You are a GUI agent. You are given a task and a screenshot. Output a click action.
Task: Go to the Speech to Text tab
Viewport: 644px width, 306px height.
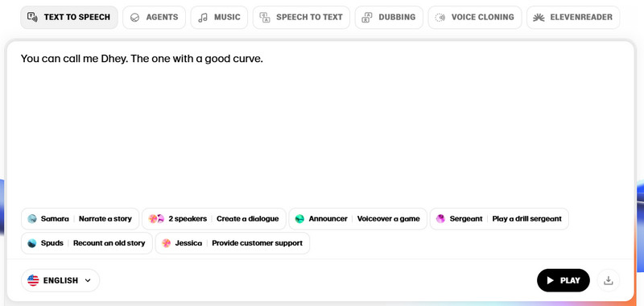pyautogui.click(x=301, y=17)
